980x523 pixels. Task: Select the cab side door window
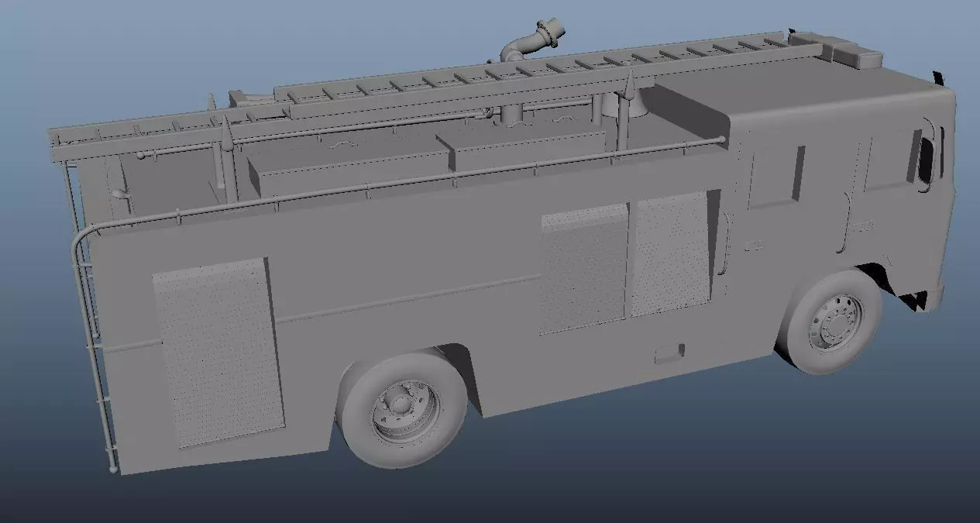775,176
